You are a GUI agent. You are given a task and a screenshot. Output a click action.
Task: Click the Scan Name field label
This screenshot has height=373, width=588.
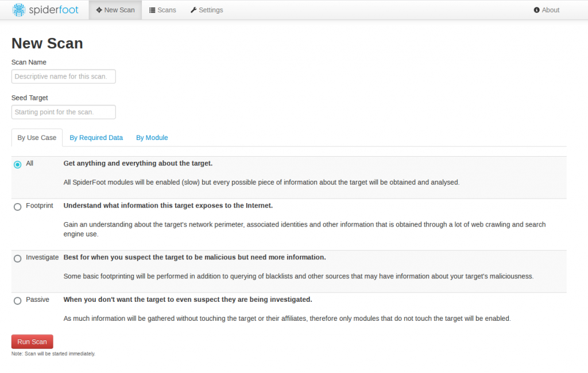pos(29,62)
